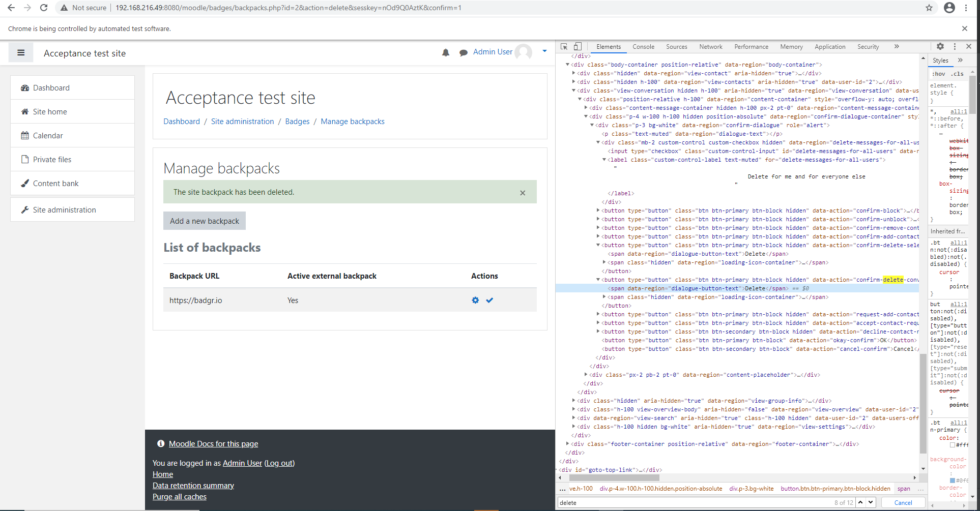Click Purge all caches link
980x511 pixels.
point(180,496)
